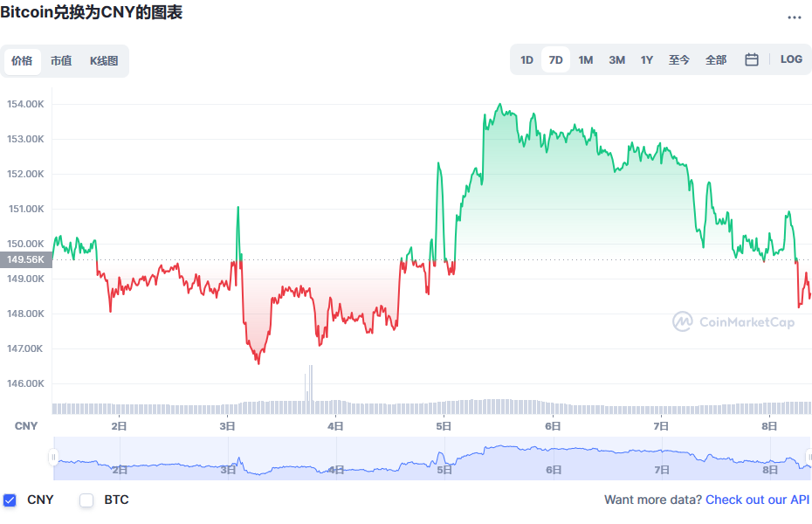Click the 146.00K axis label
This screenshot has height=524, width=812.
[x=25, y=383]
